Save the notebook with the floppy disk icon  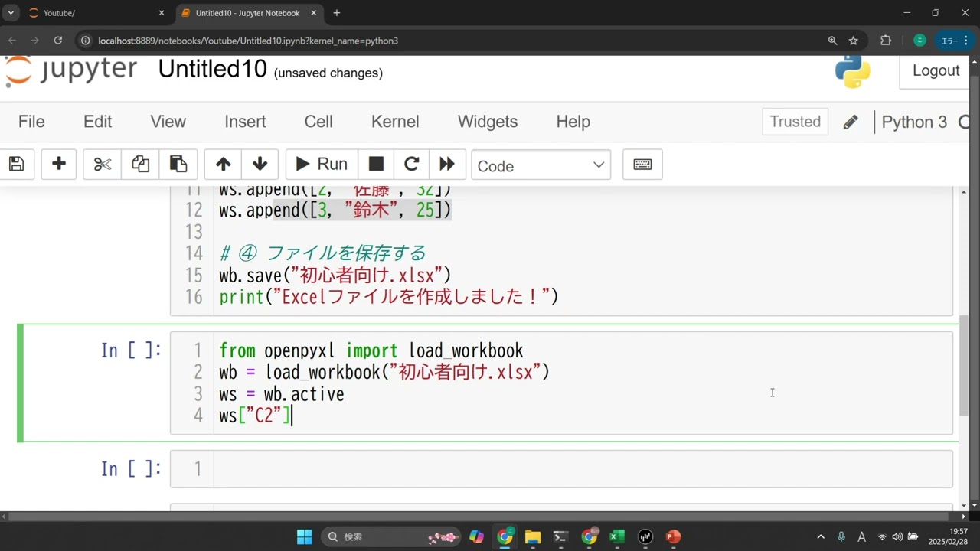(x=17, y=165)
